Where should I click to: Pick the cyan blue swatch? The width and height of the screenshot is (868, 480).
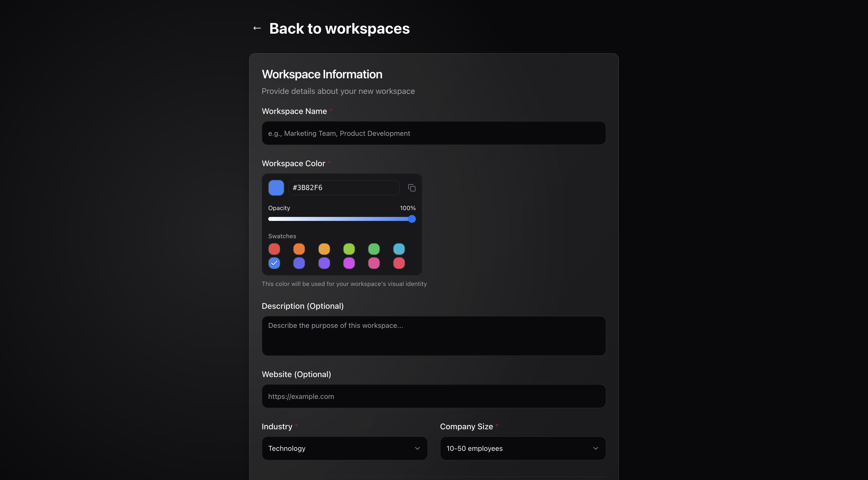[399, 249]
